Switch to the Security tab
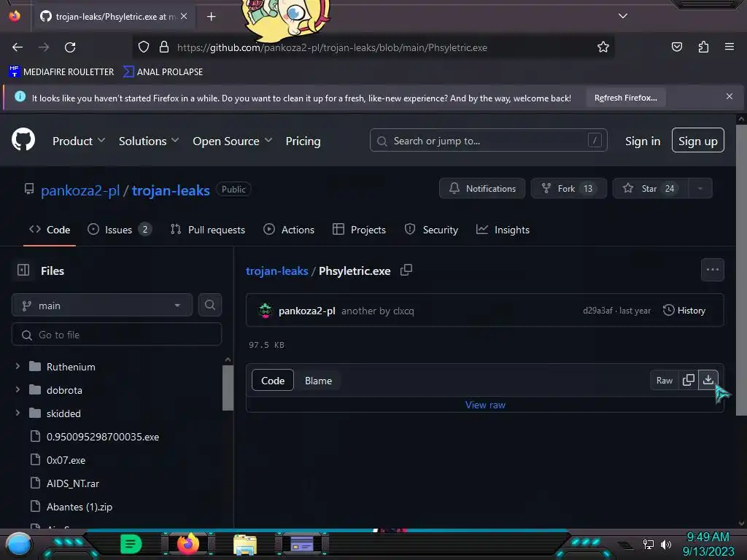Image resolution: width=747 pixels, height=560 pixels. click(431, 230)
